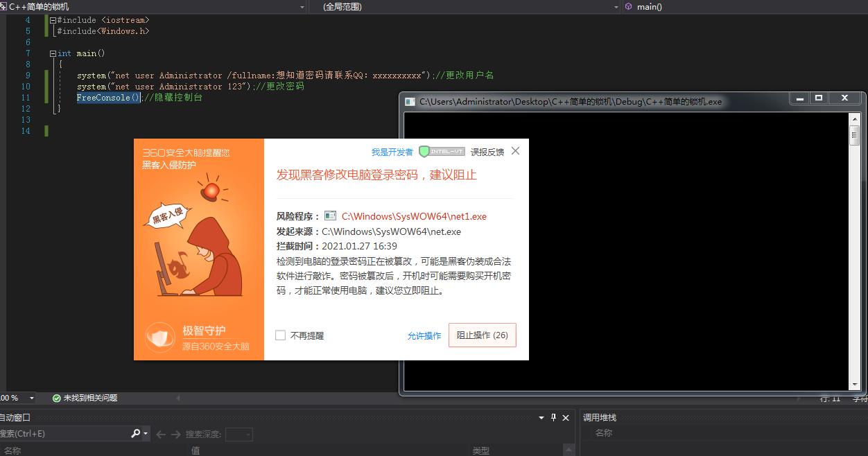Click the 拦截时间 2021.01.27 16:39 text
This screenshot has height=456, width=868.
pyautogui.click(x=337, y=246)
